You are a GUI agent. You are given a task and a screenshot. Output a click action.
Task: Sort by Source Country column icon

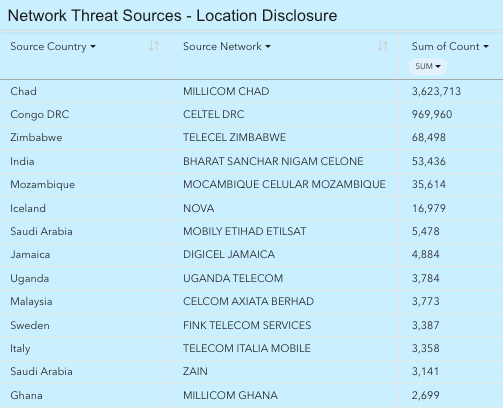click(x=154, y=46)
